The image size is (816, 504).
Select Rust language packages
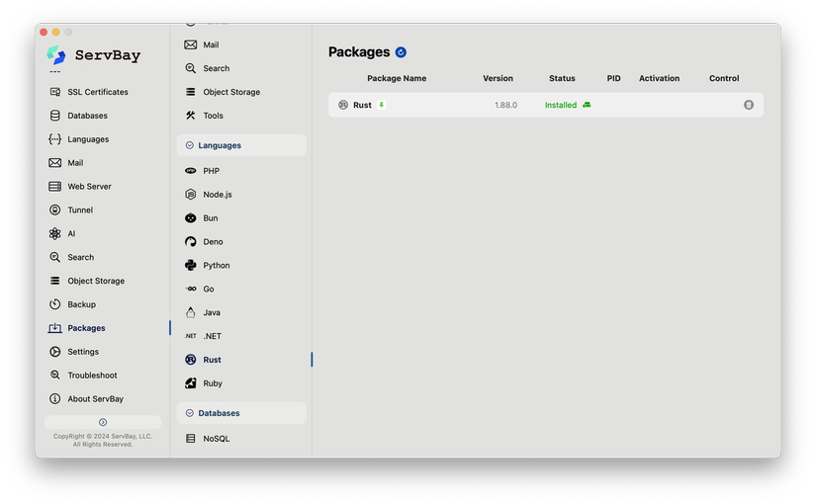203,360
